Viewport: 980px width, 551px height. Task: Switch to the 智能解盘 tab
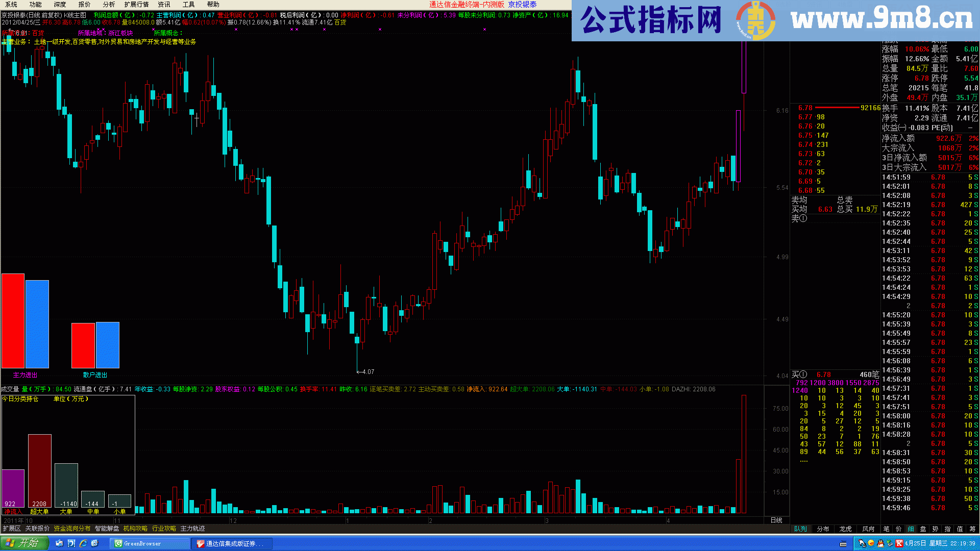[107, 529]
